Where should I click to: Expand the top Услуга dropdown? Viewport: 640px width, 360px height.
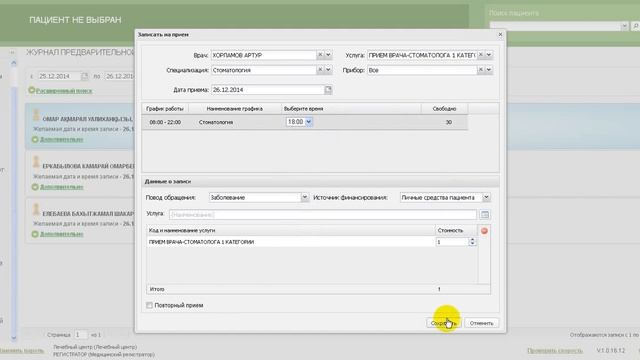tap(489, 55)
